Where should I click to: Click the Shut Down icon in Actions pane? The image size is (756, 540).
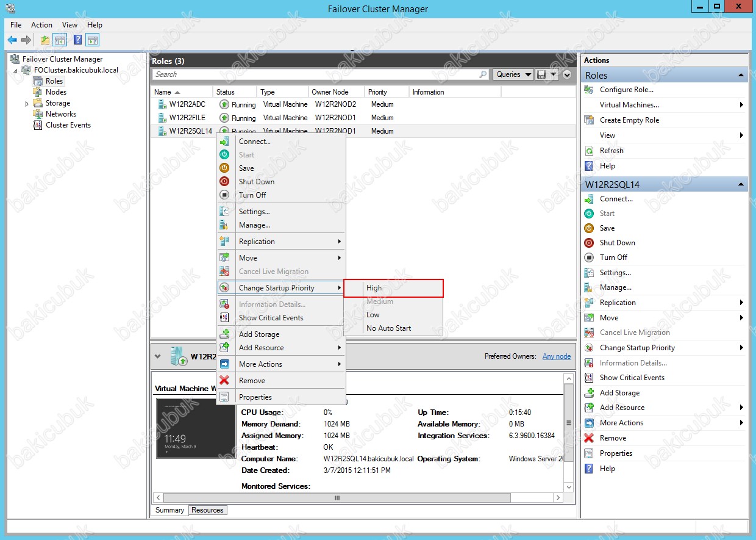589,243
